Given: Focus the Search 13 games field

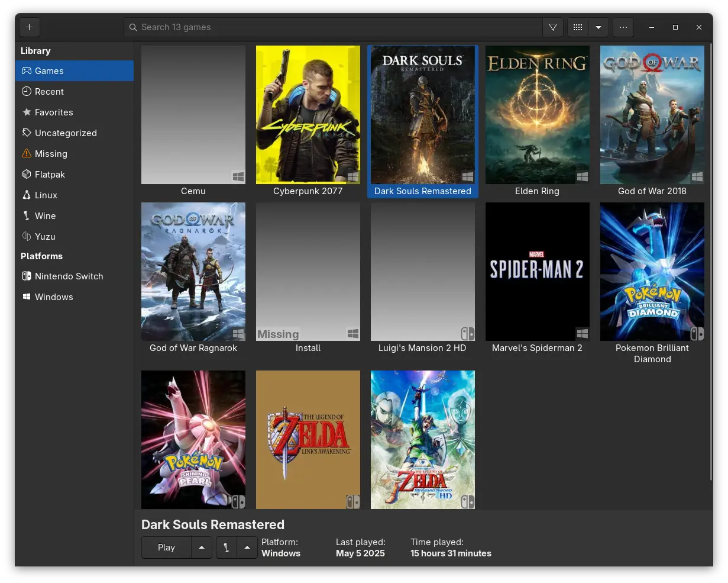Looking at the screenshot, I should (x=333, y=27).
